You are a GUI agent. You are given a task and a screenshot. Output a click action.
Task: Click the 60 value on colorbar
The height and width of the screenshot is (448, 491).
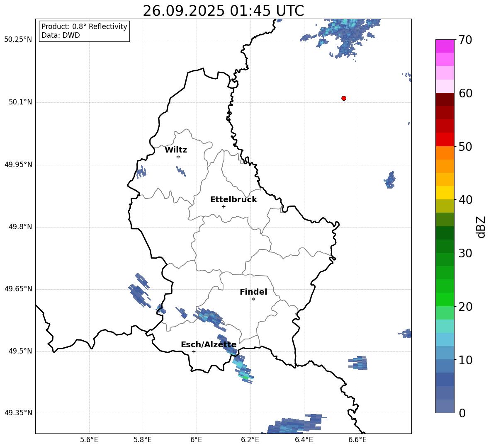point(465,93)
